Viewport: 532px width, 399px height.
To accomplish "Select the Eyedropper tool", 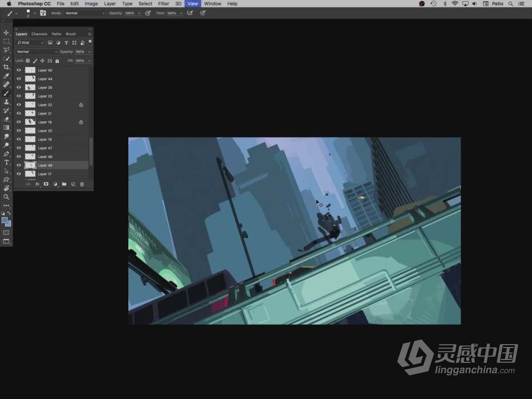I will click(6, 76).
